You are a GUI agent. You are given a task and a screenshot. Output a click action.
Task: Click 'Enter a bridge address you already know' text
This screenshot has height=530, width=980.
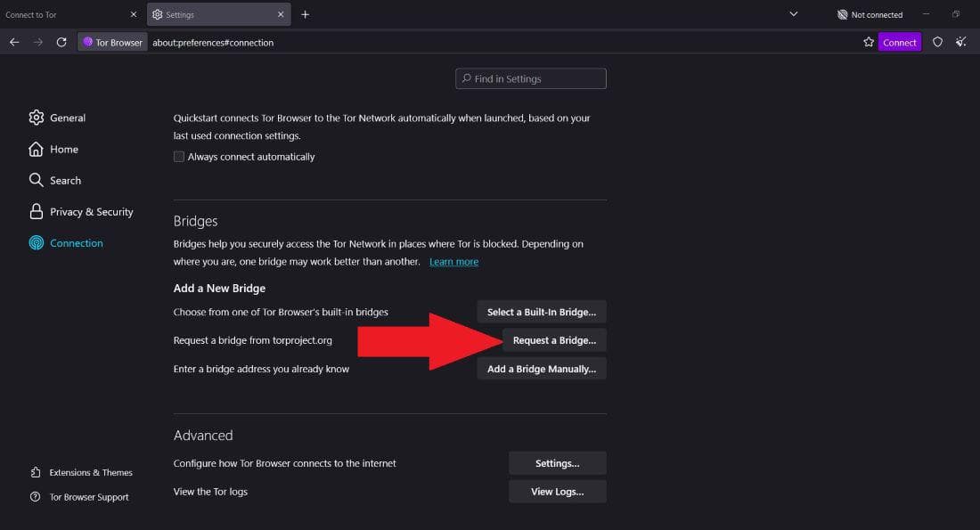point(261,369)
